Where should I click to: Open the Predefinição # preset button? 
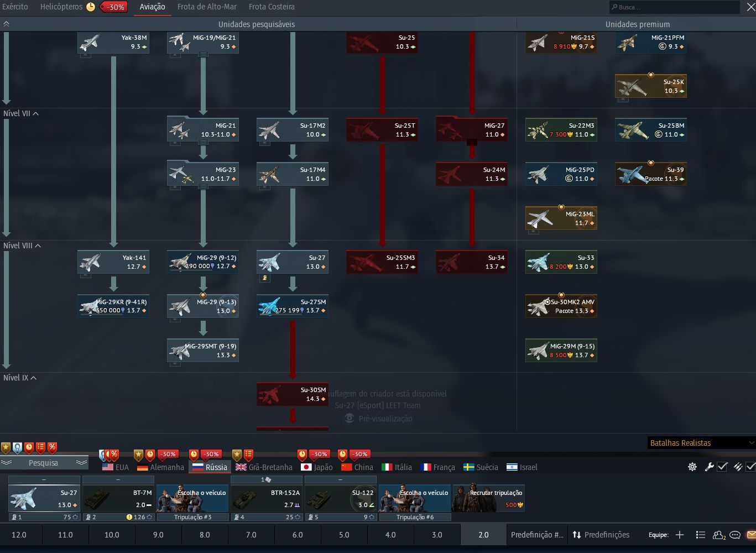537,535
